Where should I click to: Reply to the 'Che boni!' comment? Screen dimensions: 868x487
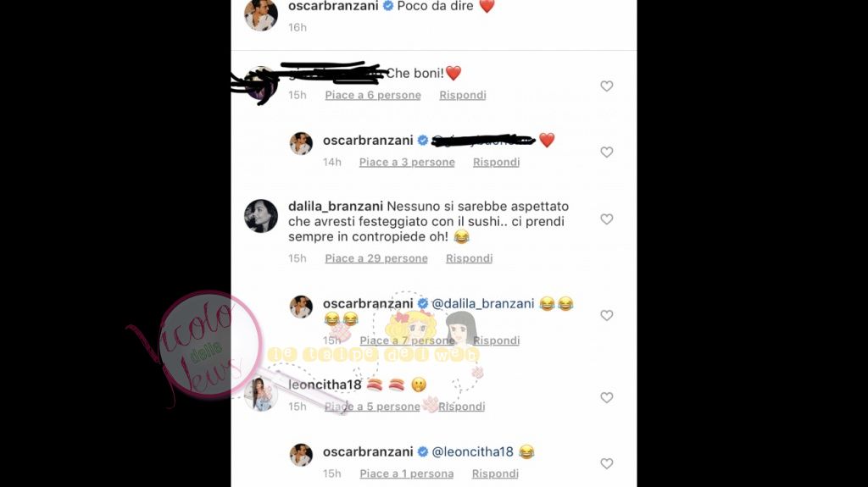[463, 95]
